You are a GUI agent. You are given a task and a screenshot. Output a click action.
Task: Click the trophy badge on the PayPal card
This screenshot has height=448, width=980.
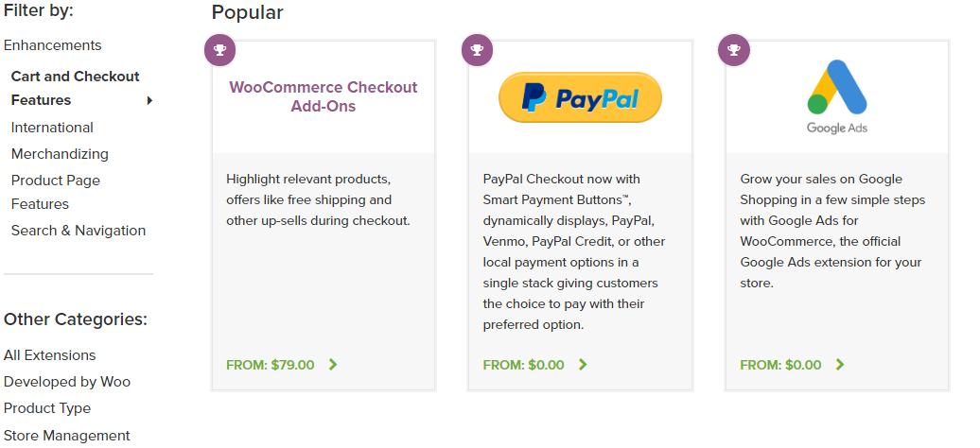pos(477,50)
